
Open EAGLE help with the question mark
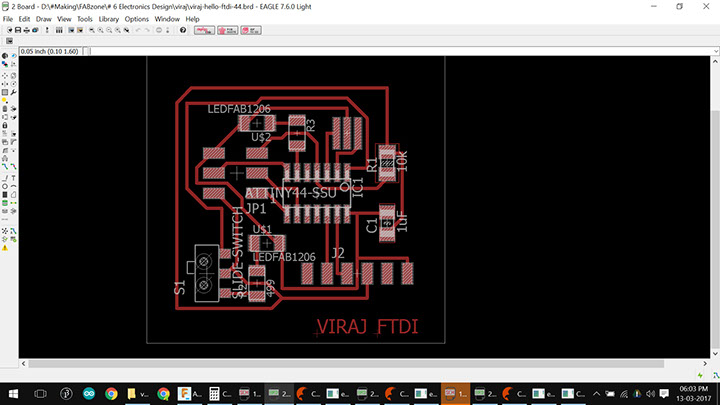pos(183,30)
